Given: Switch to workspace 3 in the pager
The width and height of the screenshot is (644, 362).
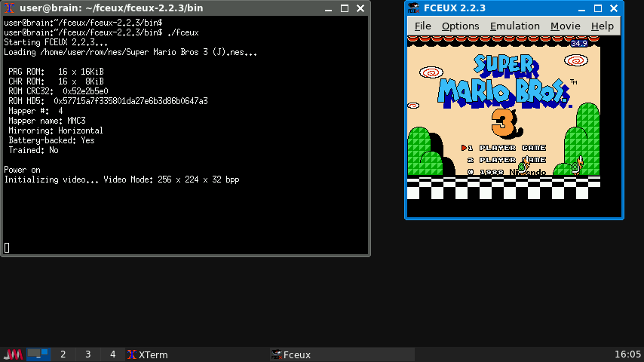Looking at the screenshot, I should click(x=88, y=354).
